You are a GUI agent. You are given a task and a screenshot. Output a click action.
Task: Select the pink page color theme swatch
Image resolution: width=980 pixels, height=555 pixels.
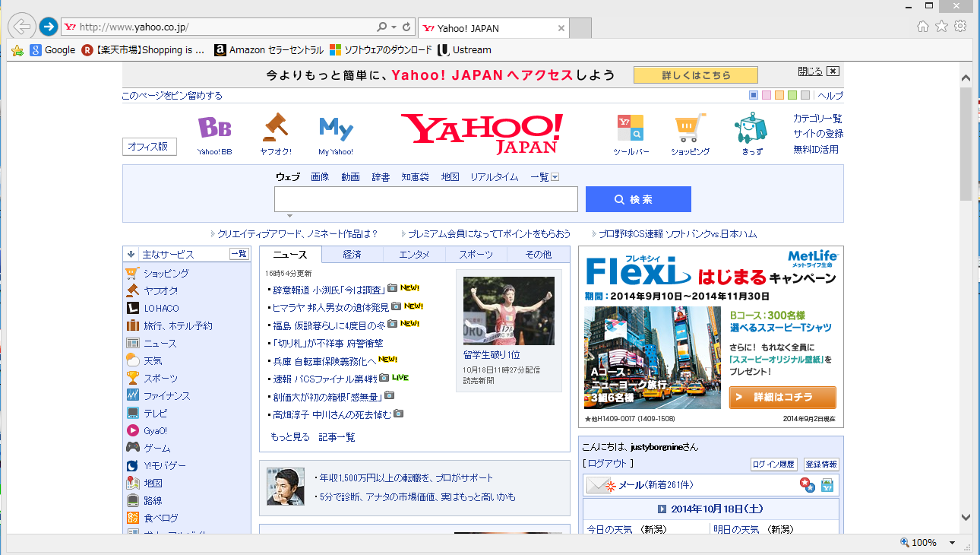coord(767,95)
